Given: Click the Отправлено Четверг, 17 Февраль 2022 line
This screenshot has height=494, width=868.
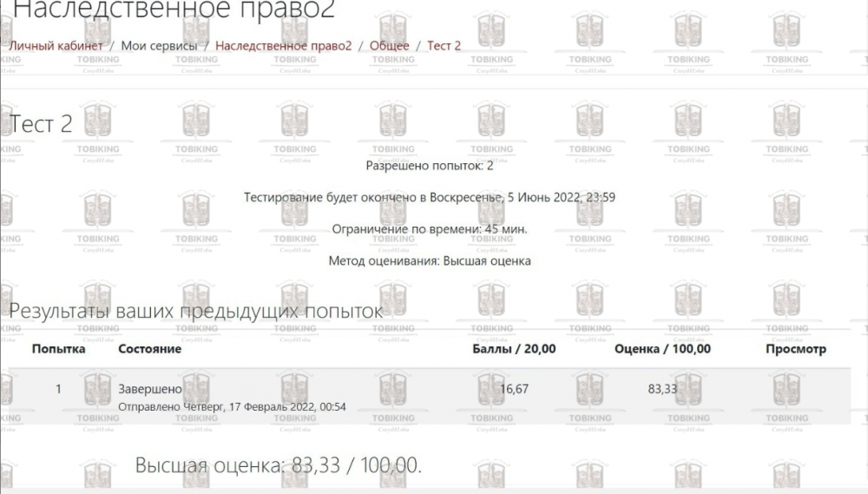Looking at the screenshot, I should 232,406.
